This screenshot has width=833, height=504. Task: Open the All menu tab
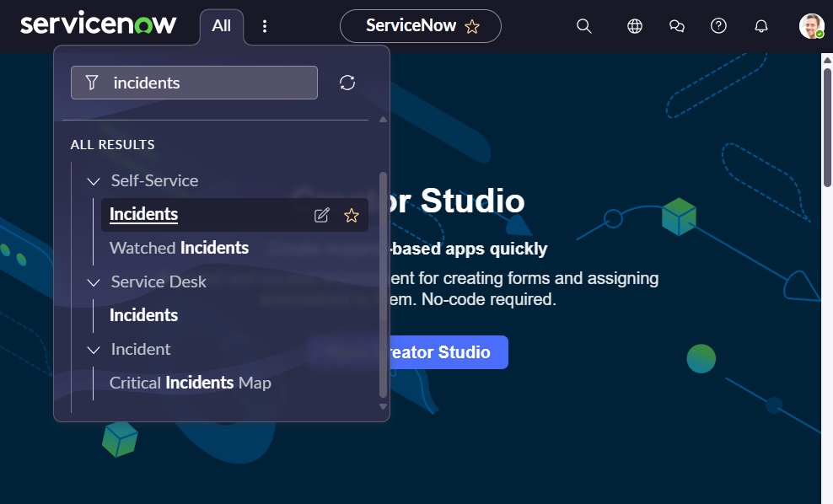pos(221,26)
